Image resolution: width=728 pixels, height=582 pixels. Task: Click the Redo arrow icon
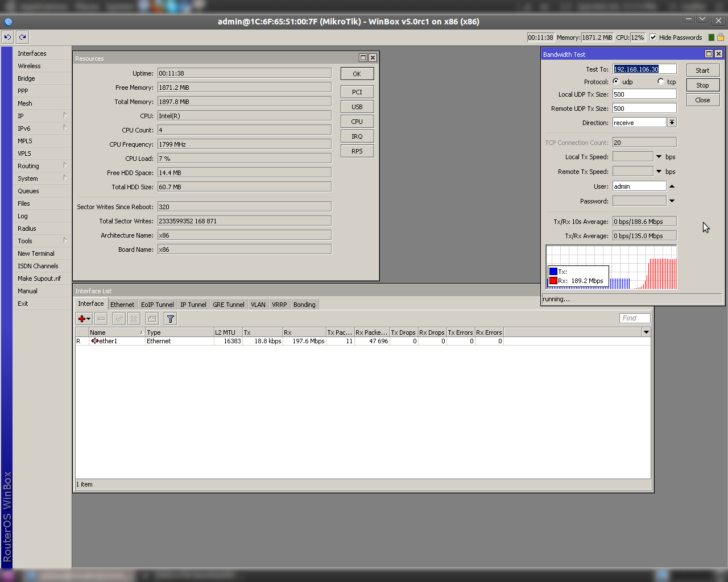tap(22, 37)
